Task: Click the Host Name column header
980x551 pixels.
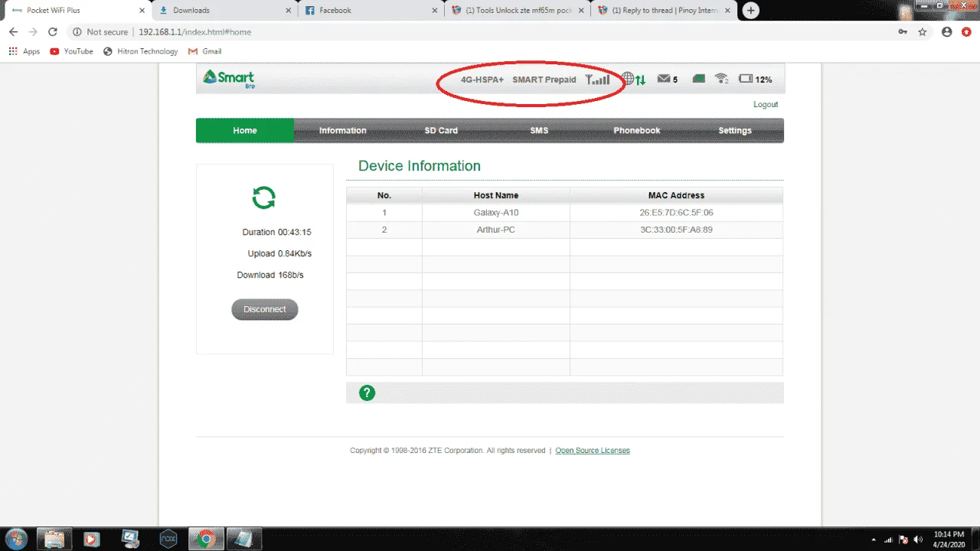Action: click(x=496, y=195)
